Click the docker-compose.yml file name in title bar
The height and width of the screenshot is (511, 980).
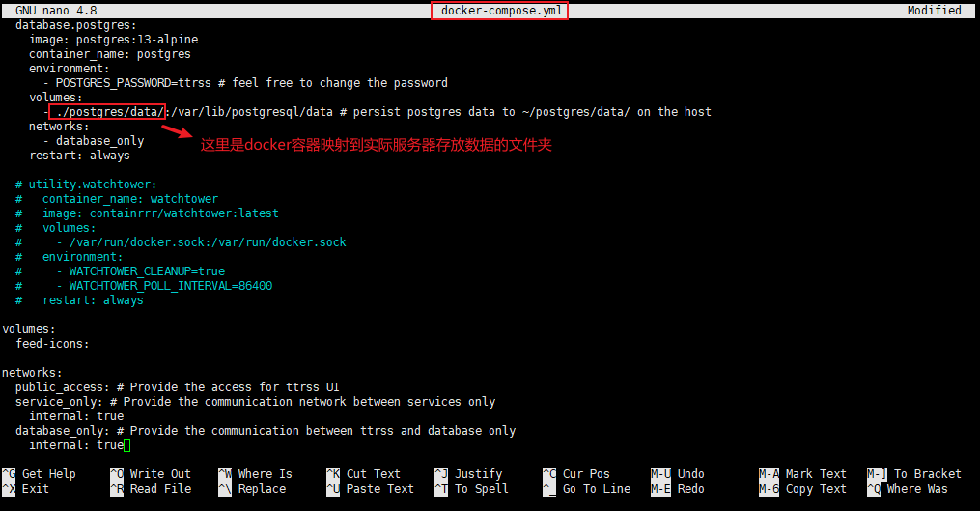click(501, 11)
